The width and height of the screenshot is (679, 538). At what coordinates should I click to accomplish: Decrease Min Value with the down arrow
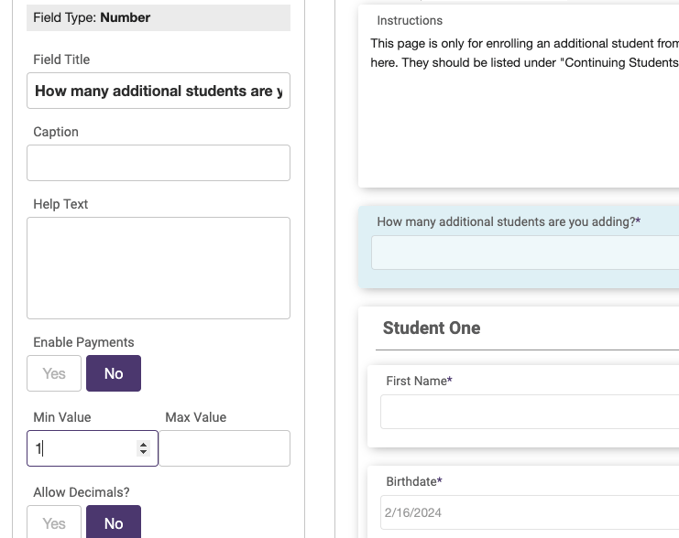143,452
